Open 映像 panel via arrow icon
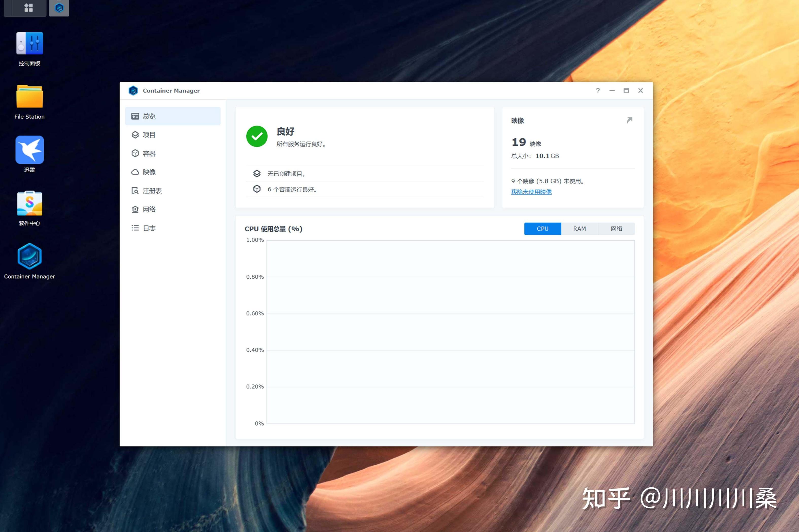Screen dimensions: 799x532 [x=629, y=120]
